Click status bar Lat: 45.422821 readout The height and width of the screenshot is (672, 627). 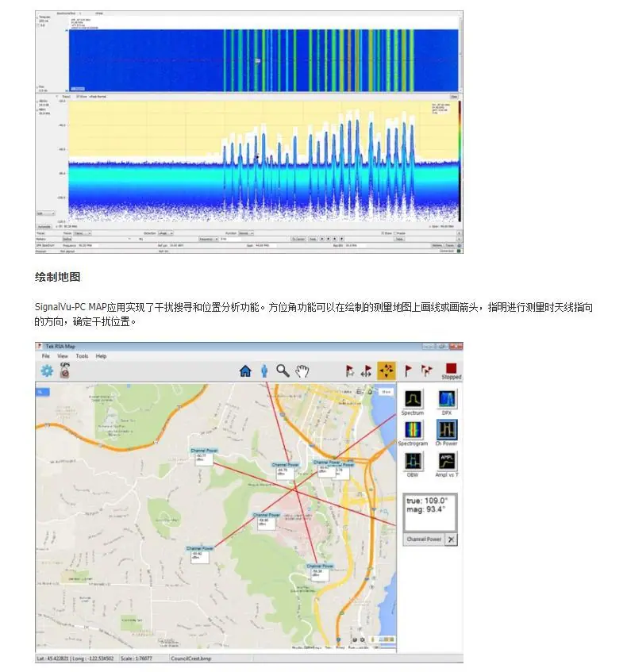tap(51, 659)
